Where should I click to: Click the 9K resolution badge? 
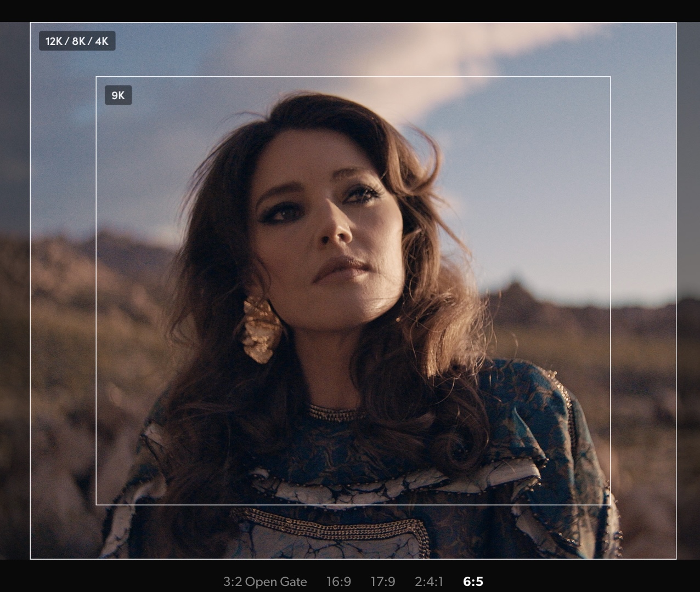(x=118, y=95)
